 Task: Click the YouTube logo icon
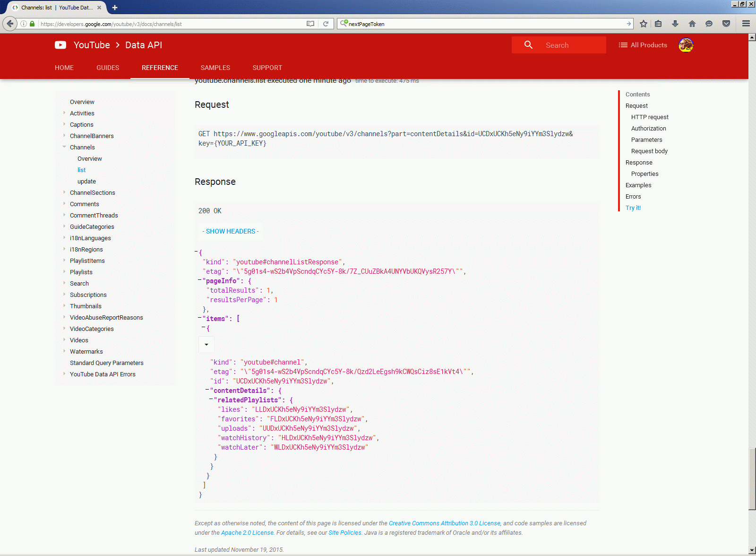click(60, 45)
